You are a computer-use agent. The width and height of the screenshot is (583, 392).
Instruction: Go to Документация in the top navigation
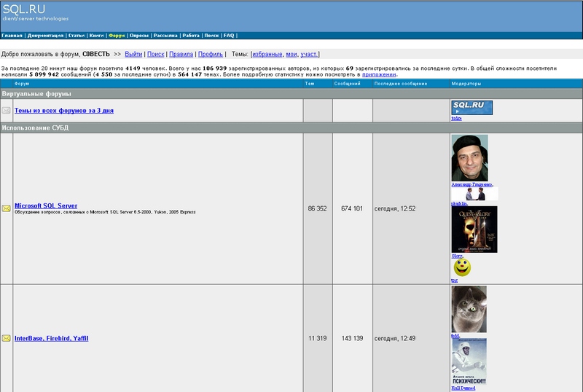45,35
